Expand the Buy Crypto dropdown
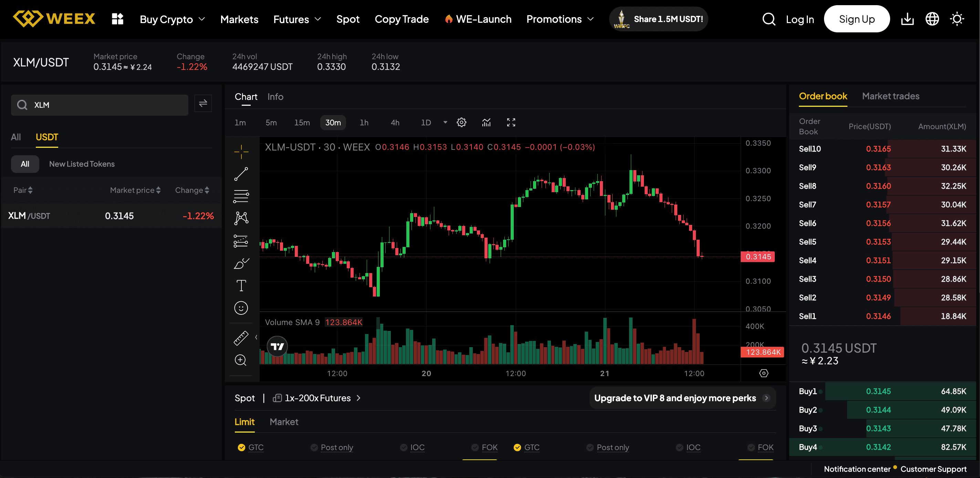The width and height of the screenshot is (980, 478). (172, 19)
